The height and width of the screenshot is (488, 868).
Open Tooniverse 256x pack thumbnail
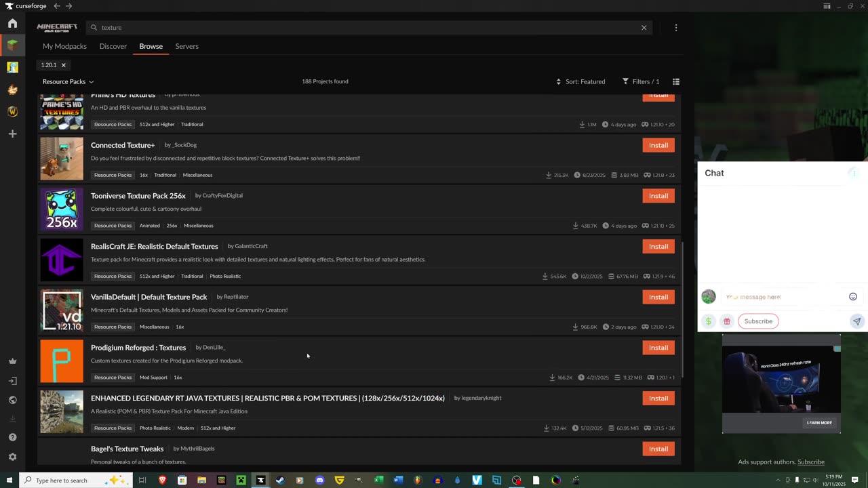(62, 209)
